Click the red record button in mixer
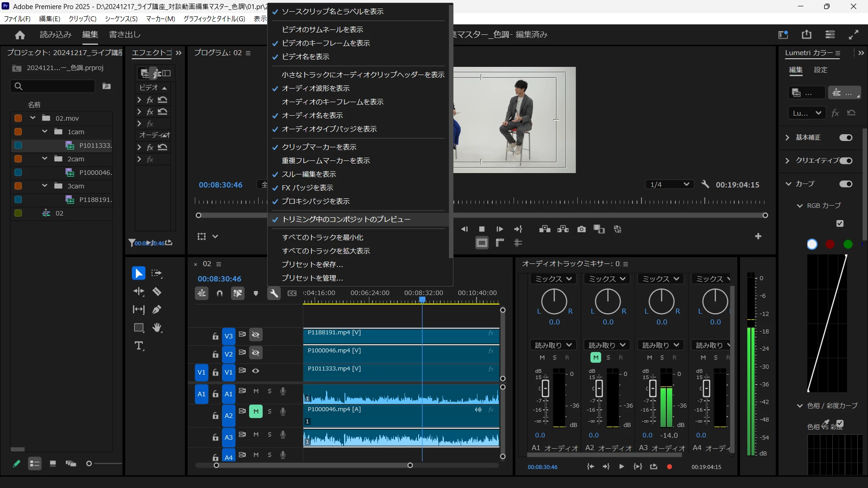This screenshot has width=868, height=488. point(670,467)
